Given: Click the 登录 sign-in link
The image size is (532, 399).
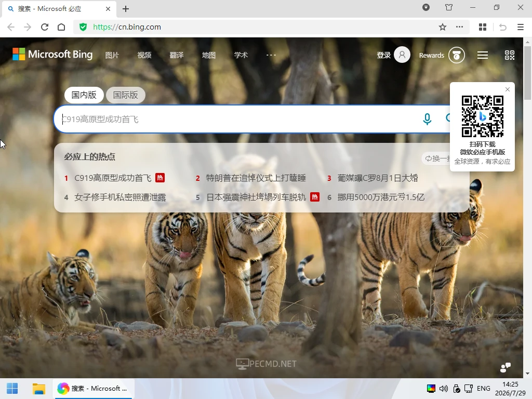Looking at the screenshot, I should pyautogui.click(x=384, y=55).
